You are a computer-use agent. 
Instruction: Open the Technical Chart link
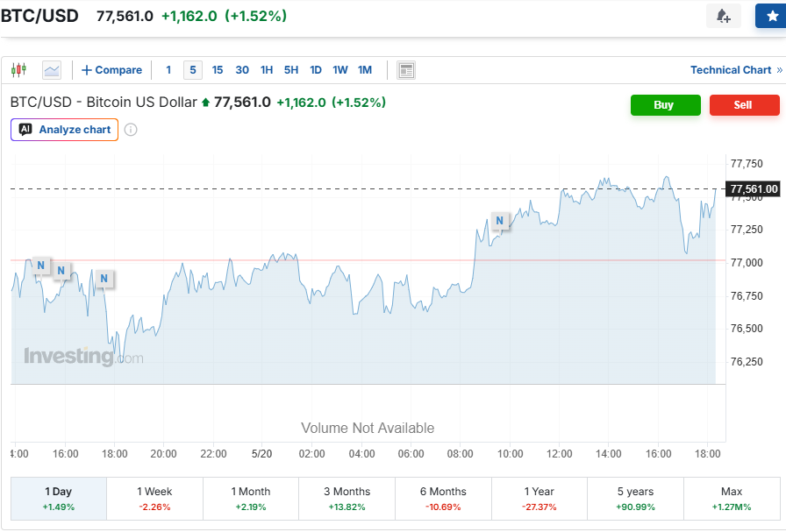(736, 70)
